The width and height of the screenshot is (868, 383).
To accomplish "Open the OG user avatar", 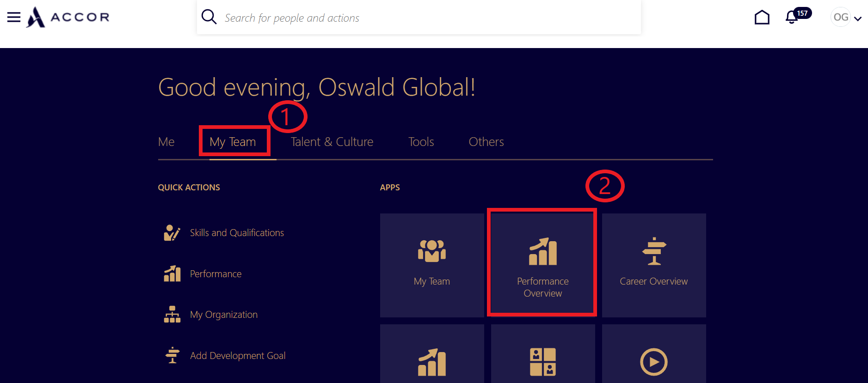I will point(841,18).
